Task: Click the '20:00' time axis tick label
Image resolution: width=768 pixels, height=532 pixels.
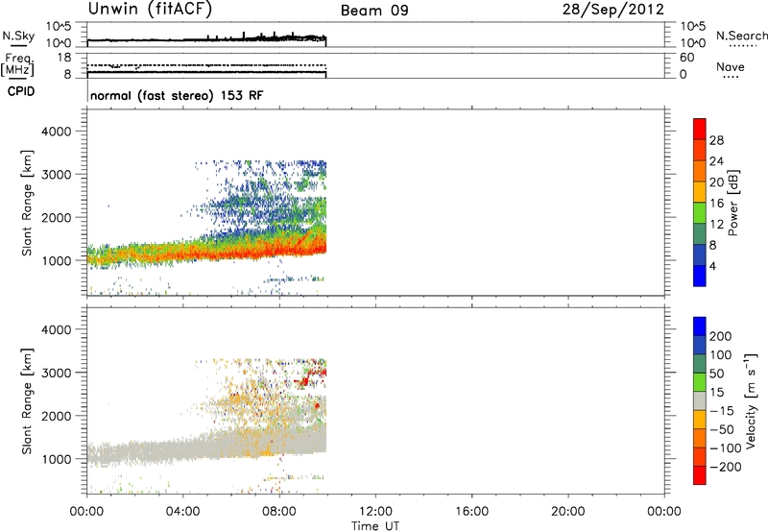Action: [567, 512]
